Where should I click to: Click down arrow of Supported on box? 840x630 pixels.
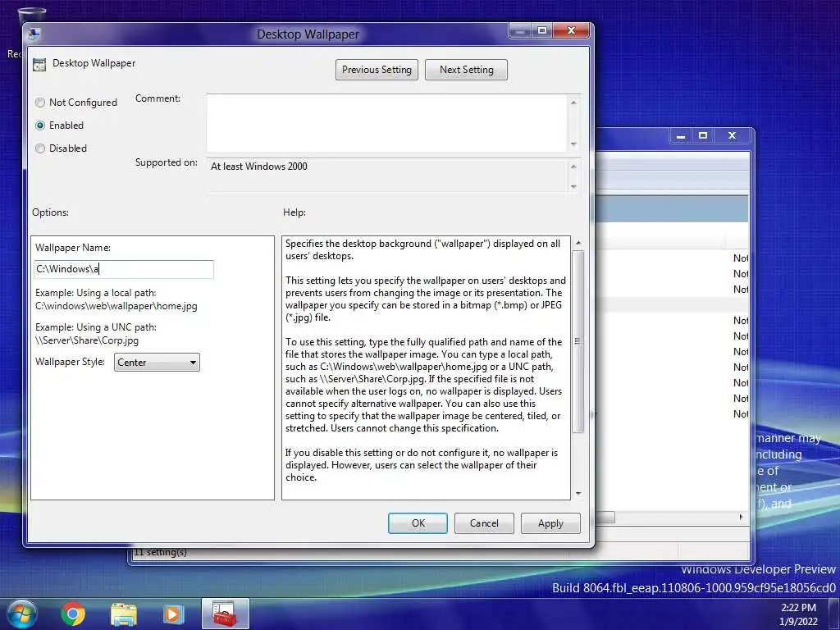[573, 186]
